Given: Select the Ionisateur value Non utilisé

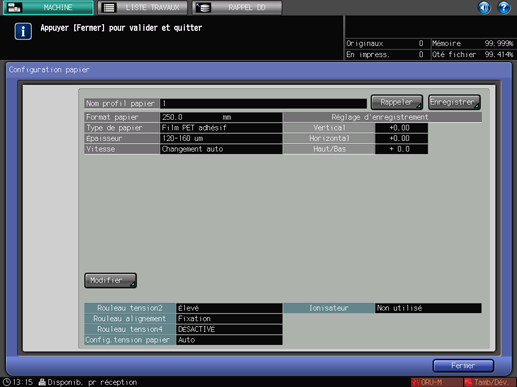Looking at the screenshot, I should tap(428, 308).
